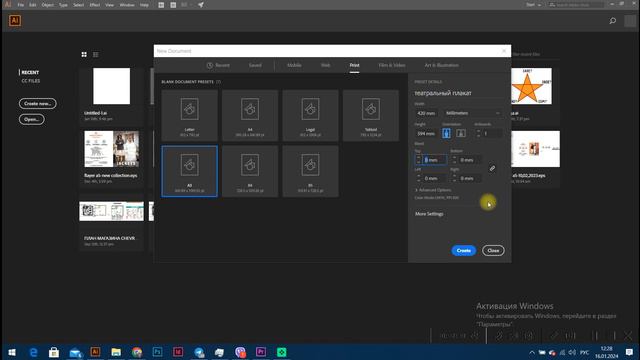Open Microsoft Store from taskbar
The height and width of the screenshot is (360, 640).
pos(54,352)
